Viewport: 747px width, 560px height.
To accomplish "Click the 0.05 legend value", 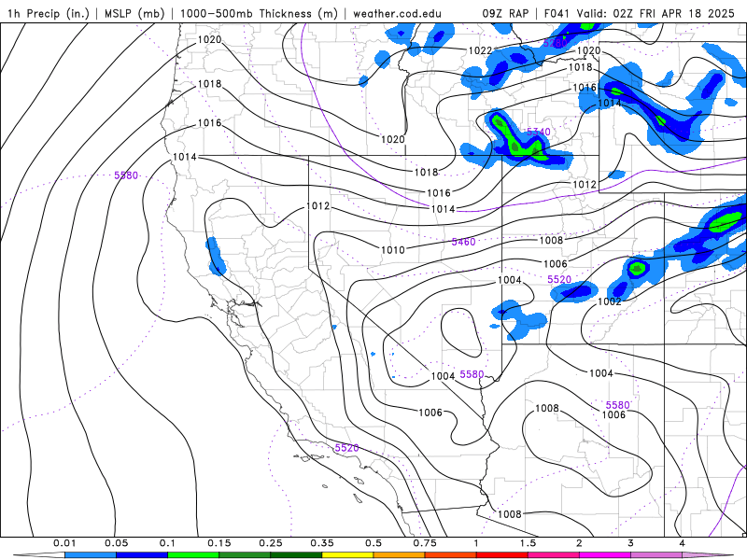I will point(116,543).
